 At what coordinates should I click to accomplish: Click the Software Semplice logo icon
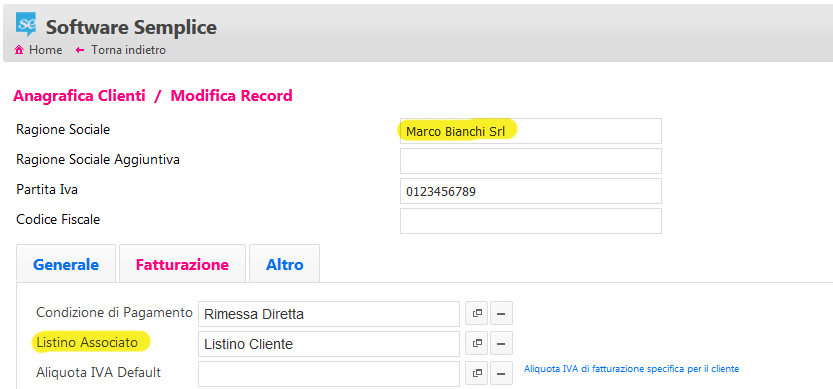[27, 24]
